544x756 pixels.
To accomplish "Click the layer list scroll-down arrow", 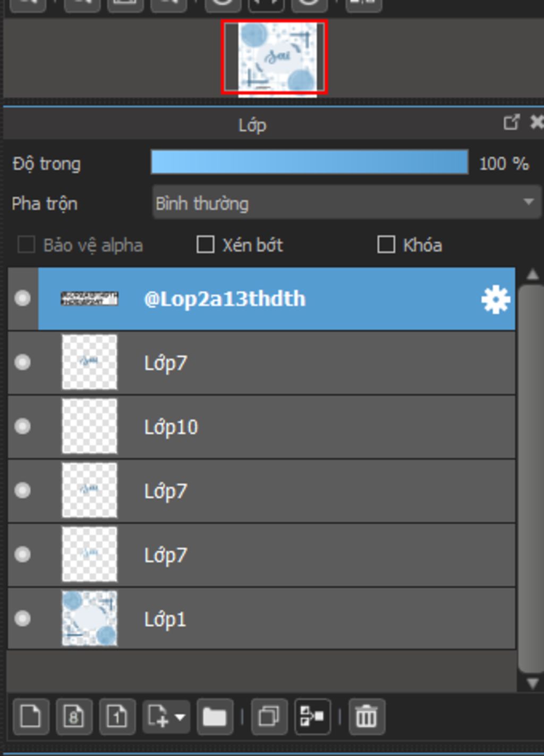I will (x=532, y=683).
